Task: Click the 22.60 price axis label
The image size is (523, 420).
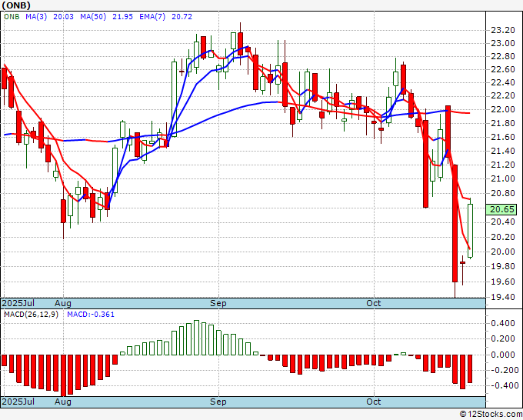Action: pos(503,69)
